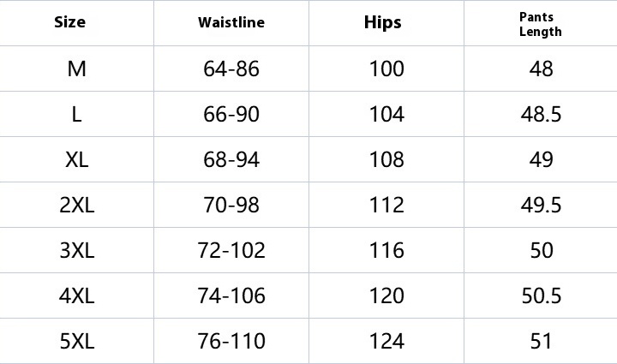
Task: Click the 68-94 waistline value
Action: [x=231, y=159]
